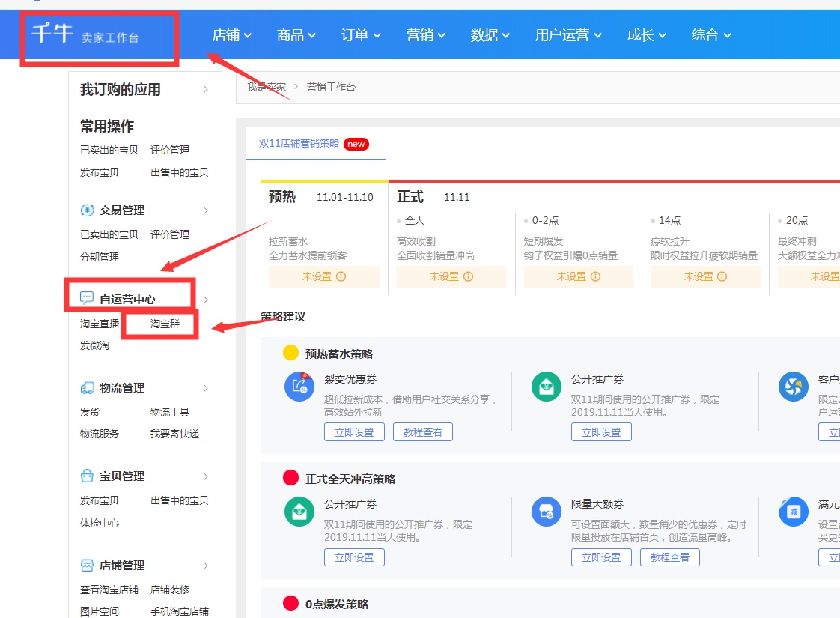
Task: Expand the 物流管理 section arrow
Action: click(206, 388)
